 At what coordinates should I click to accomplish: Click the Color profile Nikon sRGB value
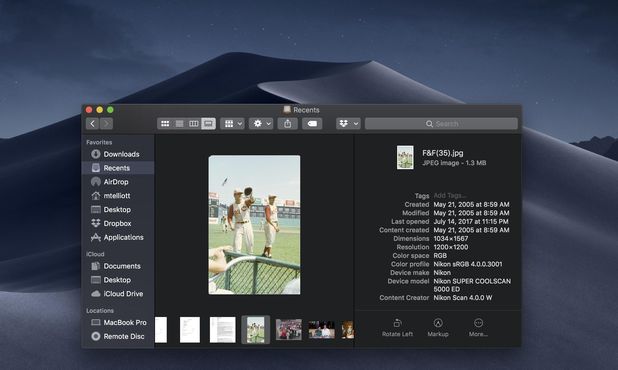(x=468, y=264)
